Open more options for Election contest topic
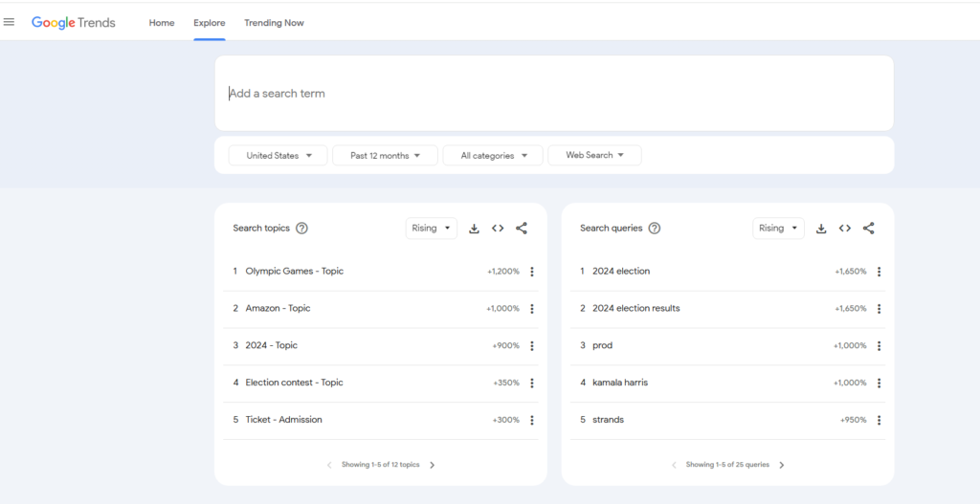Viewport: 980px width, 504px height. (532, 383)
